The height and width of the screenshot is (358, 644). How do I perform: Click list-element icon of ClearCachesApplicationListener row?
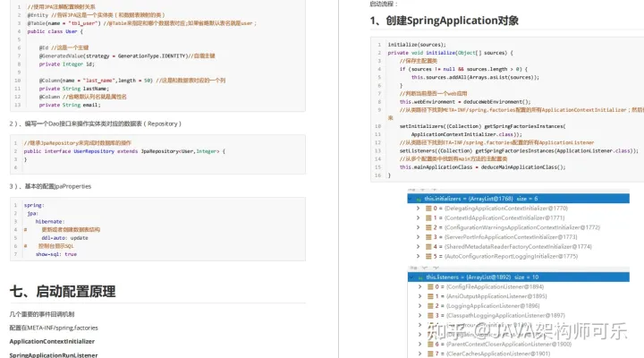[430, 354]
